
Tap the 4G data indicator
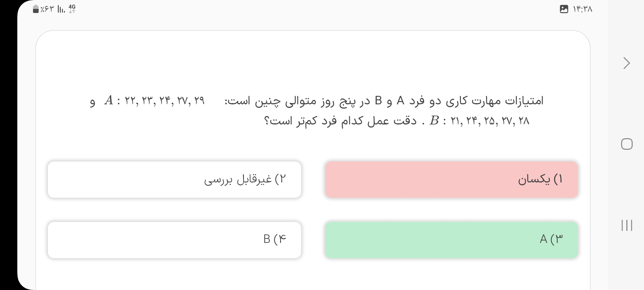coord(72,8)
